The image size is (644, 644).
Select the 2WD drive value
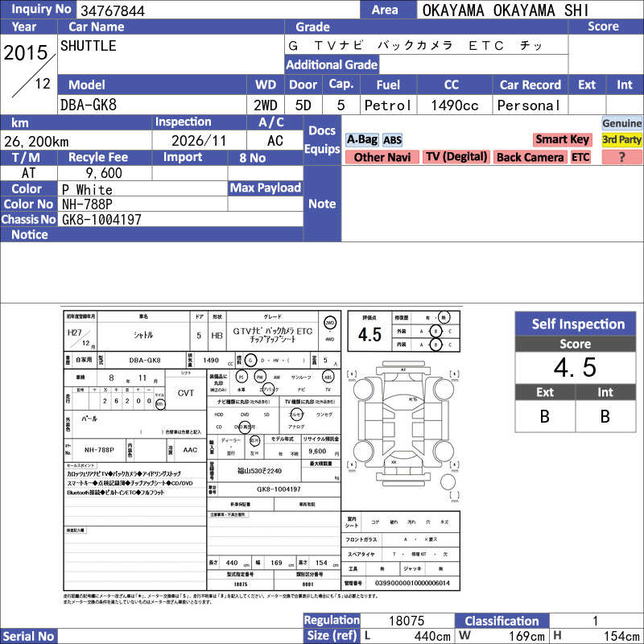pyautogui.click(x=266, y=105)
